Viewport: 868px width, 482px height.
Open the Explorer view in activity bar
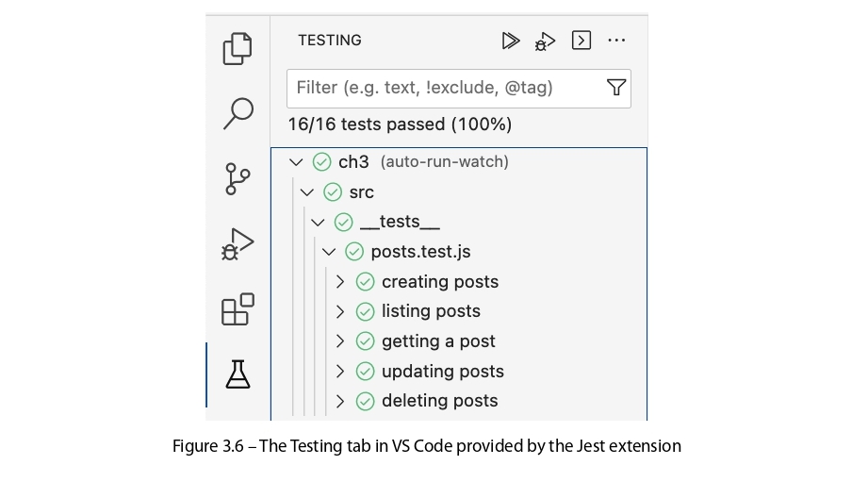(237, 49)
